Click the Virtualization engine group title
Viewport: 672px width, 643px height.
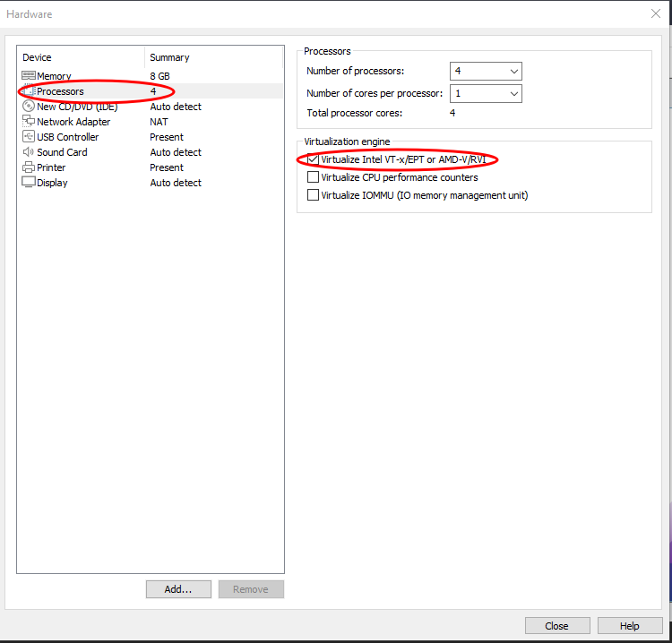pos(347,141)
